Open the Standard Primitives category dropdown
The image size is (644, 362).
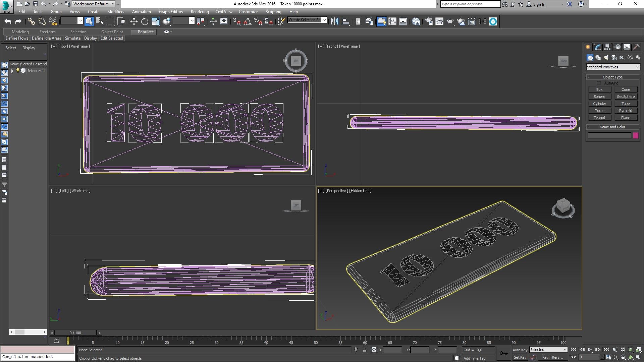[613, 67]
